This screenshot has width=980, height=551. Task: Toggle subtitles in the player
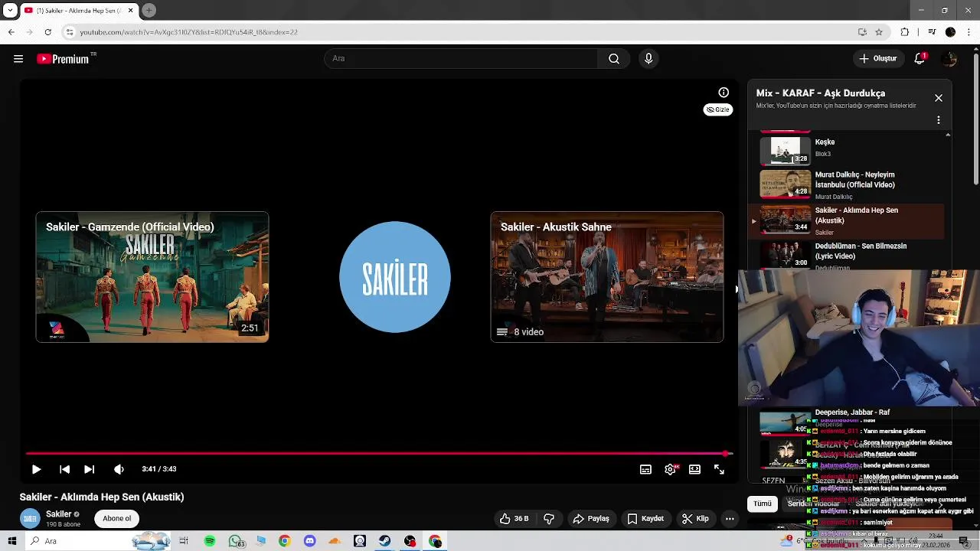click(x=645, y=469)
